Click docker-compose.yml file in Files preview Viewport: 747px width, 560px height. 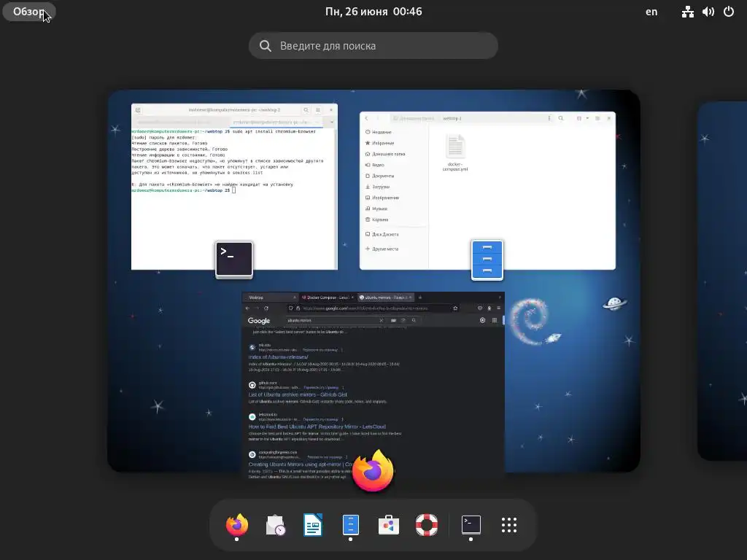pos(455,152)
